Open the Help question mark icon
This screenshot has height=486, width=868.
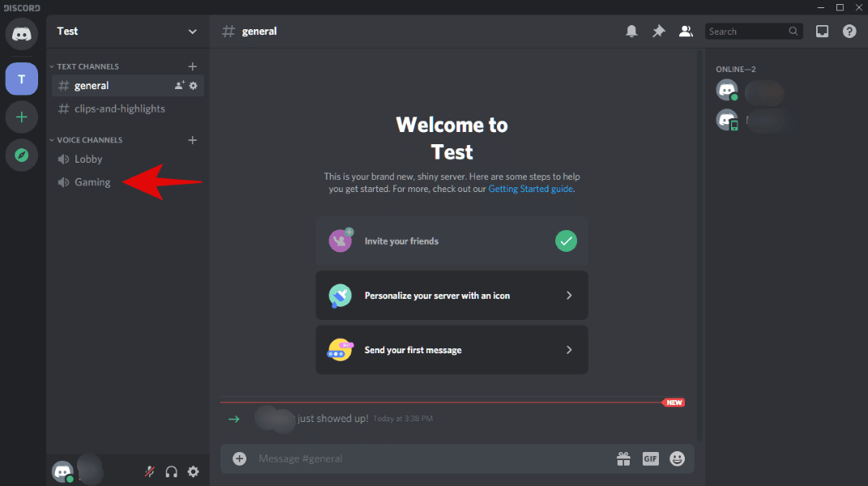[x=849, y=31]
